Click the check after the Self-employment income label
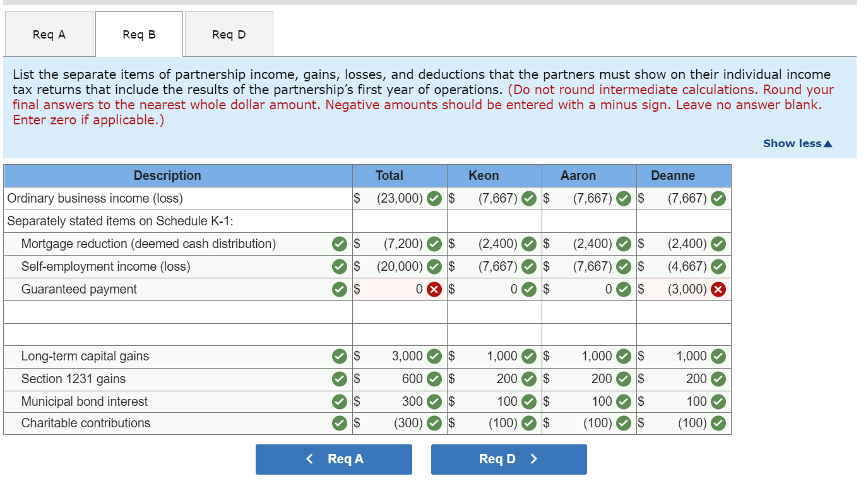The width and height of the screenshot is (868, 498). coord(340,267)
